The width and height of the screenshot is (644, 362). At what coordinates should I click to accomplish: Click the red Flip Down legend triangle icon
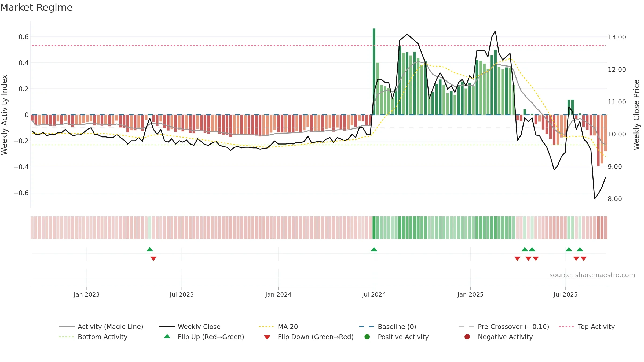click(x=267, y=337)
